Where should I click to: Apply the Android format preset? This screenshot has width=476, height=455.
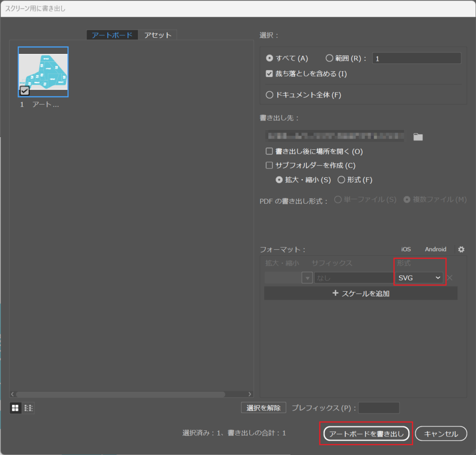(x=435, y=249)
